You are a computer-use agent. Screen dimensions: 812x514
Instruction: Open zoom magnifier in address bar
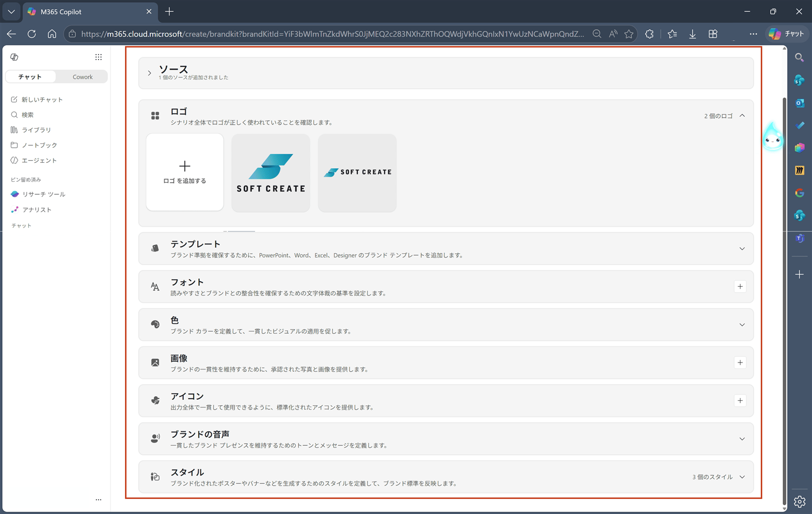click(x=597, y=34)
